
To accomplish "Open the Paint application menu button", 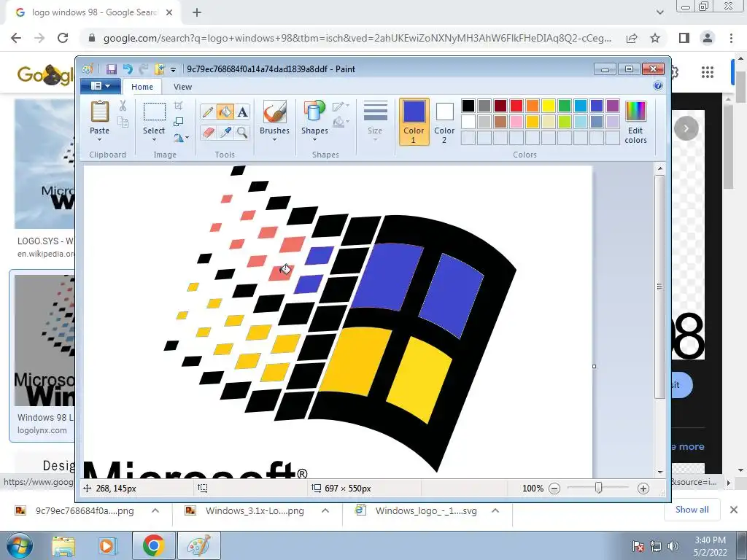I will pyautogui.click(x=100, y=86).
